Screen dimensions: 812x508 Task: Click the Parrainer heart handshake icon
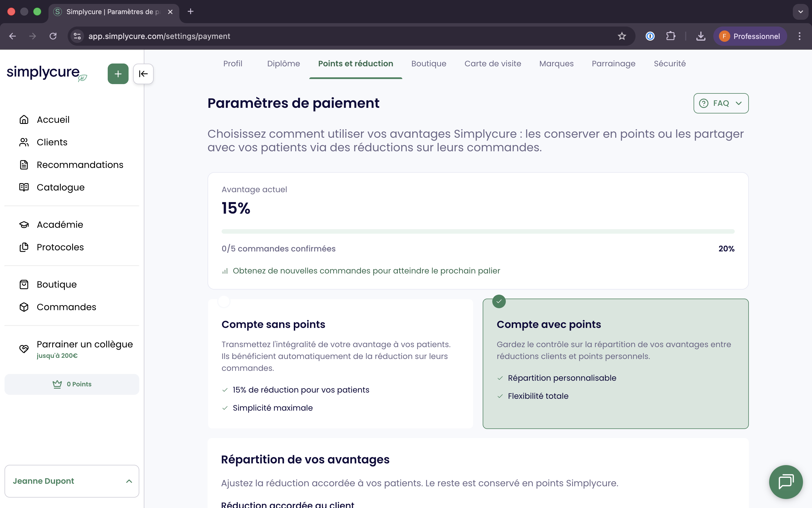tap(24, 349)
